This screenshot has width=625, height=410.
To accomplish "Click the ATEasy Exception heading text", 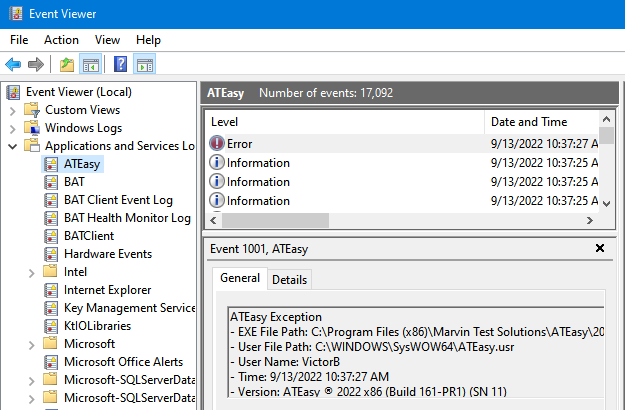I will 276,317.
